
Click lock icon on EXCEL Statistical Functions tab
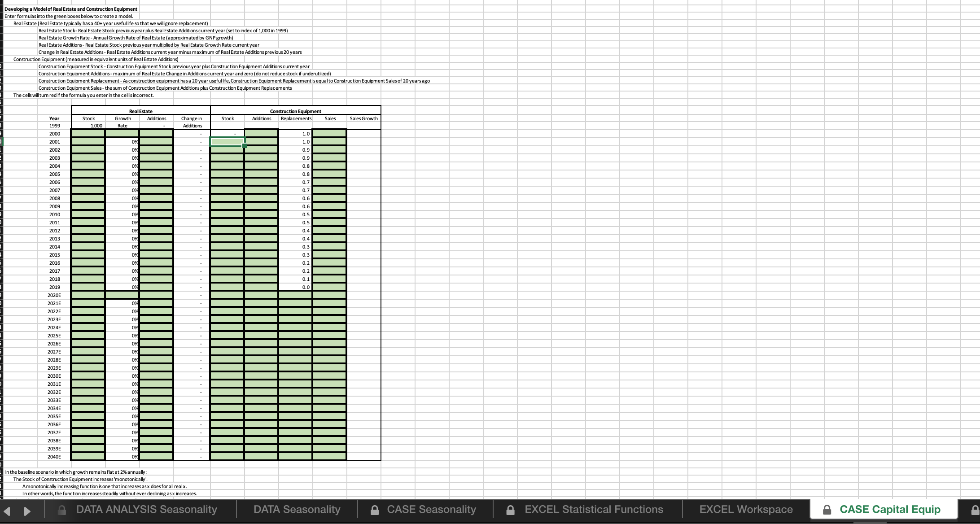pyautogui.click(x=510, y=510)
